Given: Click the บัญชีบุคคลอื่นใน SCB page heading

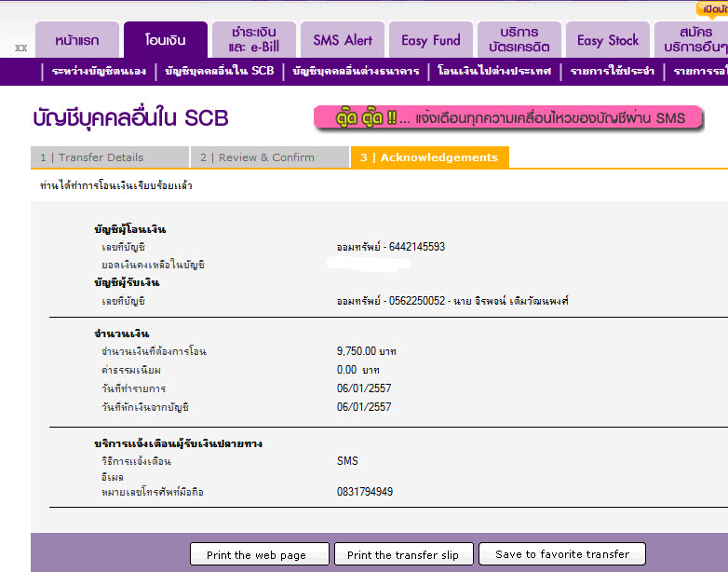Looking at the screenshot, I should pos(130,117).
